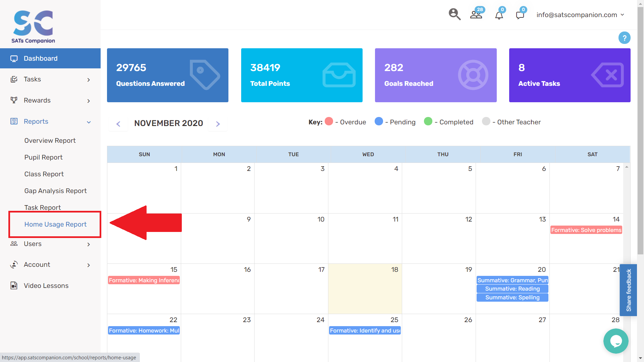Screen dimensions: 644x362
Task: Click the Reports sidebar icon
Action: pos(14,121)
